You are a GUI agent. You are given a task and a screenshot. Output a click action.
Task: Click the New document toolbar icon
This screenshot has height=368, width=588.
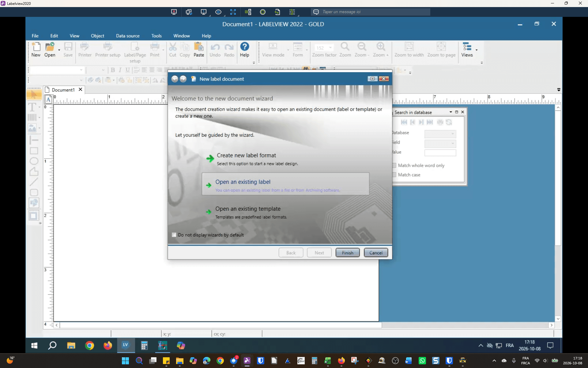pos(36,50)
